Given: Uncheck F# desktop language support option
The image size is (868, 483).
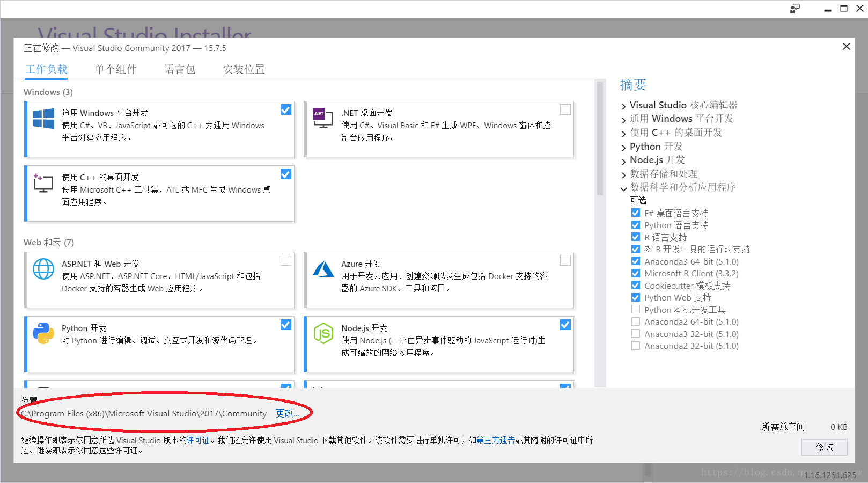Looking at the screenshot, I should (636, 213).
